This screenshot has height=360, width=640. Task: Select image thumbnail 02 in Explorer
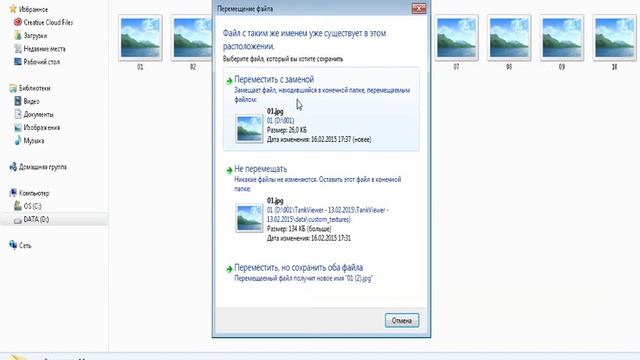[192, 38]
